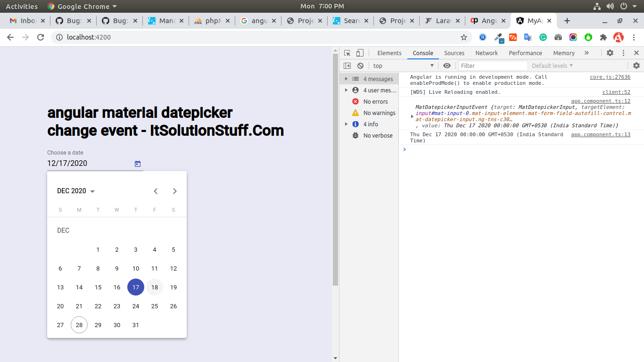The width and height of the screenshot is (644, 362).
Task: Go to next month in datepicker
Action: coord(174,191)
